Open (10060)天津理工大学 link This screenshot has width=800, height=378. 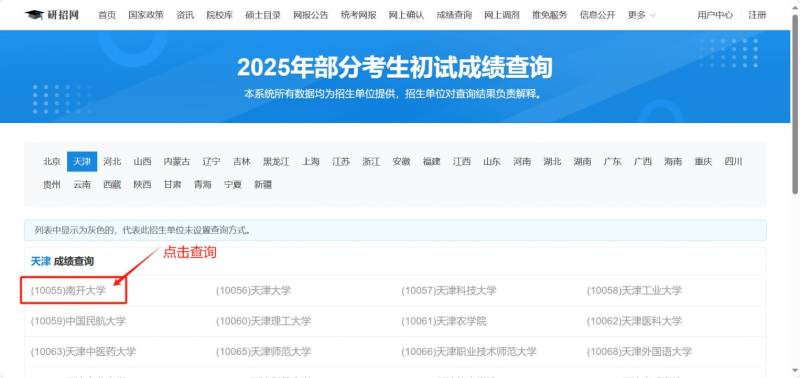(263, 321)
